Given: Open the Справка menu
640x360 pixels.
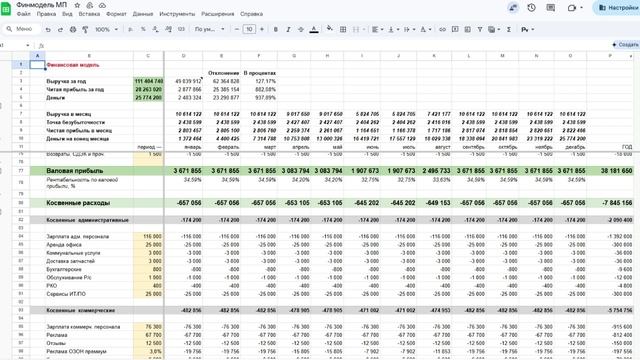Looking at the screenshot, I should [x=251, y=14].
